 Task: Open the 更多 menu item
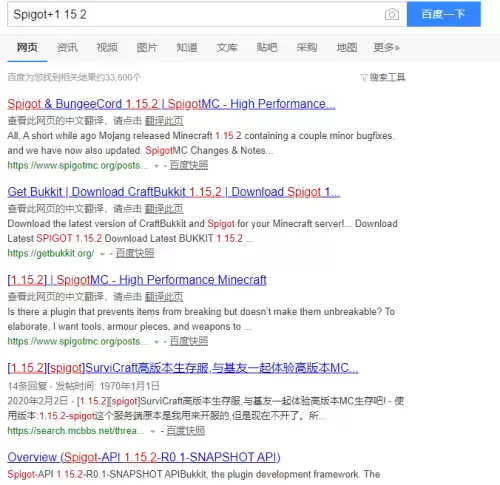pos(386,48)
